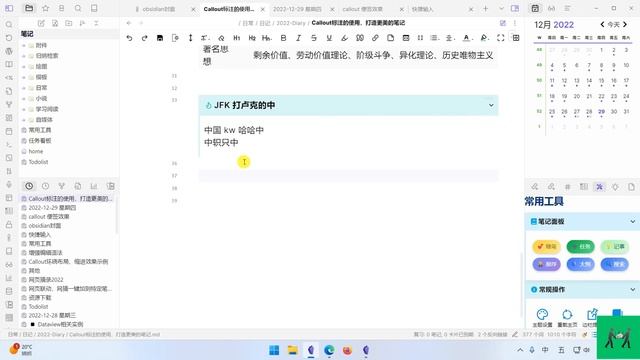Go to the next month in the calendar

[x=625, y=24]
